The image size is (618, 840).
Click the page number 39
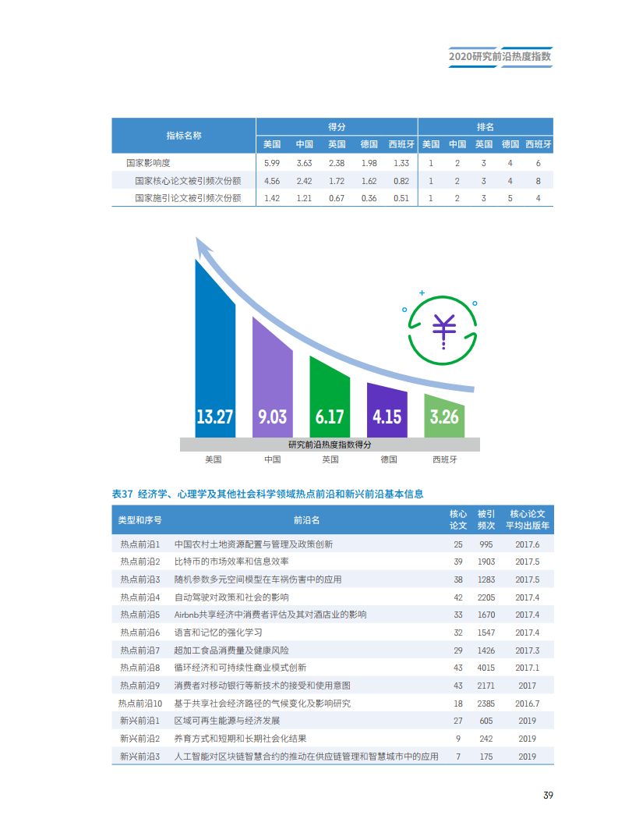pos(548,796)
